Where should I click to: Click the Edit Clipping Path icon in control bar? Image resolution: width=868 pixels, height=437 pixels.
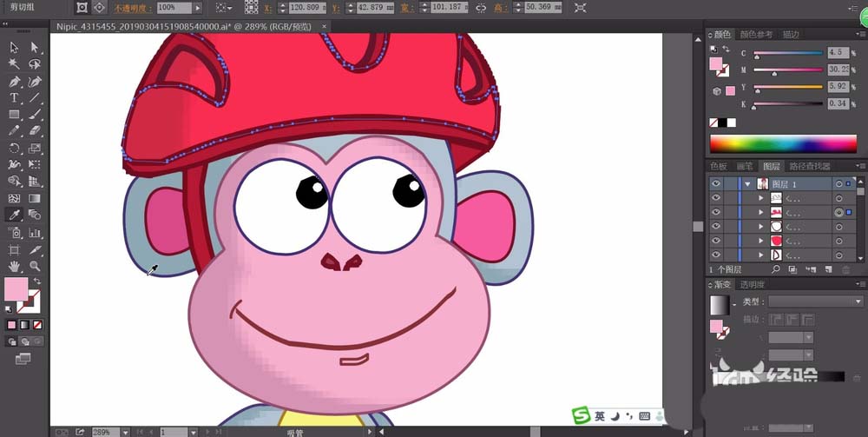82,8
